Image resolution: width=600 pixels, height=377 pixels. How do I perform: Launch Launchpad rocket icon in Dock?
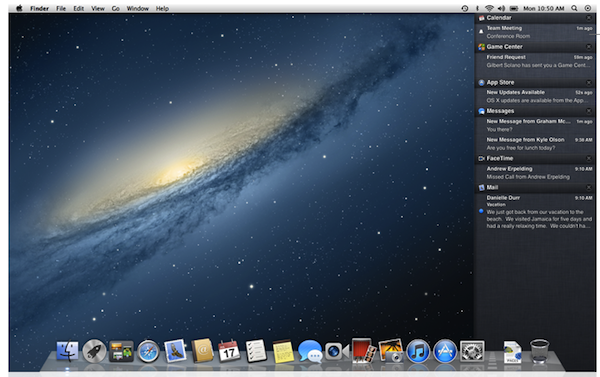point(94,351)
